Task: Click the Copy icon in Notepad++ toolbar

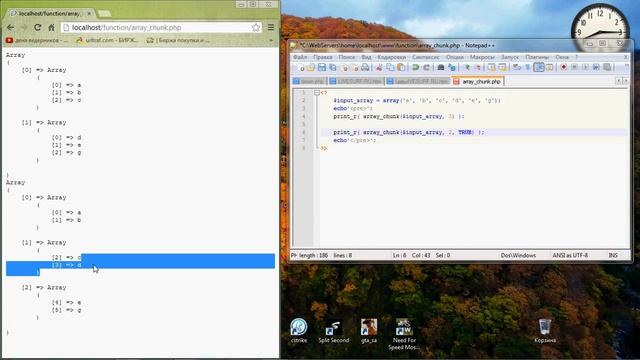Action: [390, 67]
